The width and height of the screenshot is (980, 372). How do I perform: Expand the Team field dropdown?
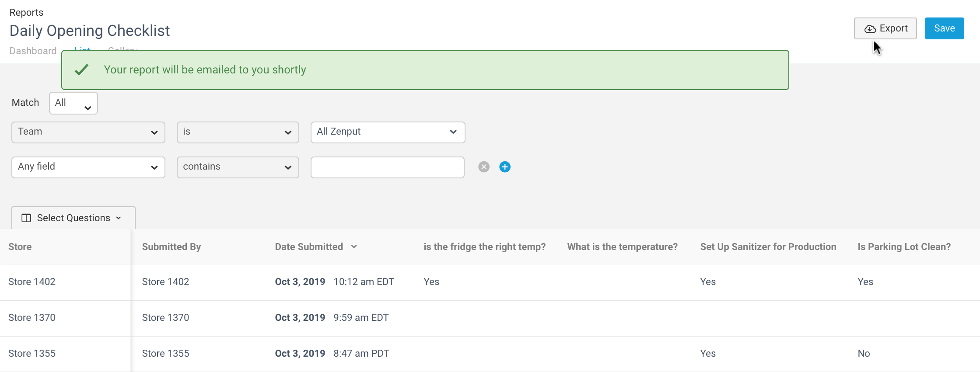click(x=88, y=132)
